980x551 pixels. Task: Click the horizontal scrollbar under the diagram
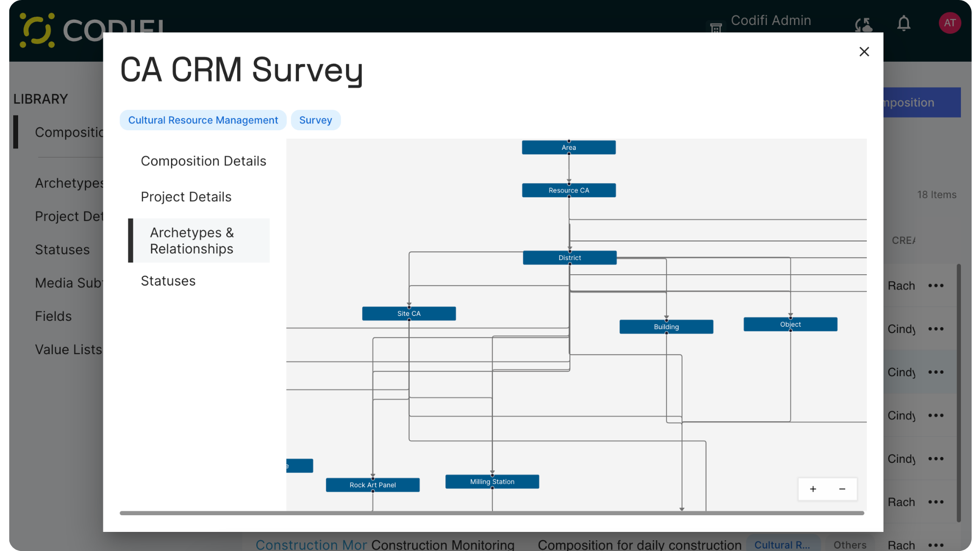coord(491,513)
